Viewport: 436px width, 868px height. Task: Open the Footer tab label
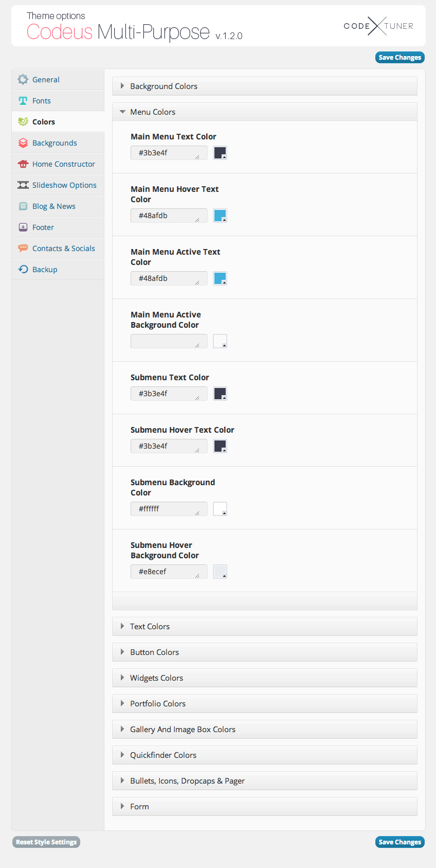(x=43, y=227)
